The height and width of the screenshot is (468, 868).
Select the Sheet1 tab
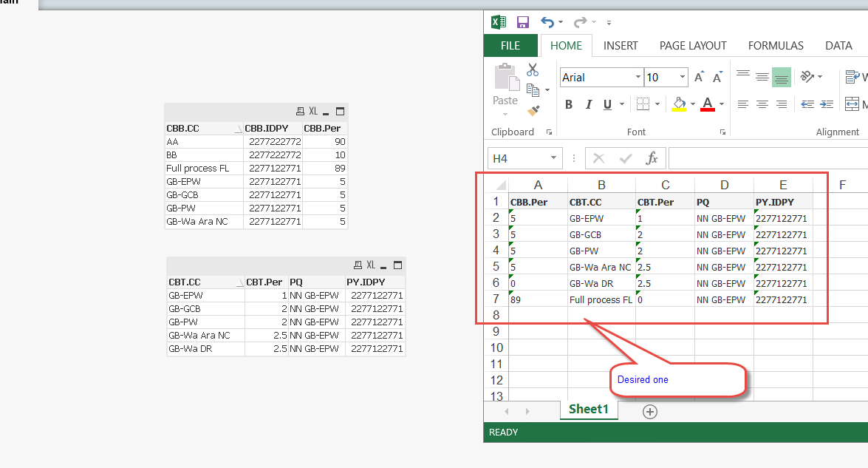pyautogui.click(x=588, y=409)
